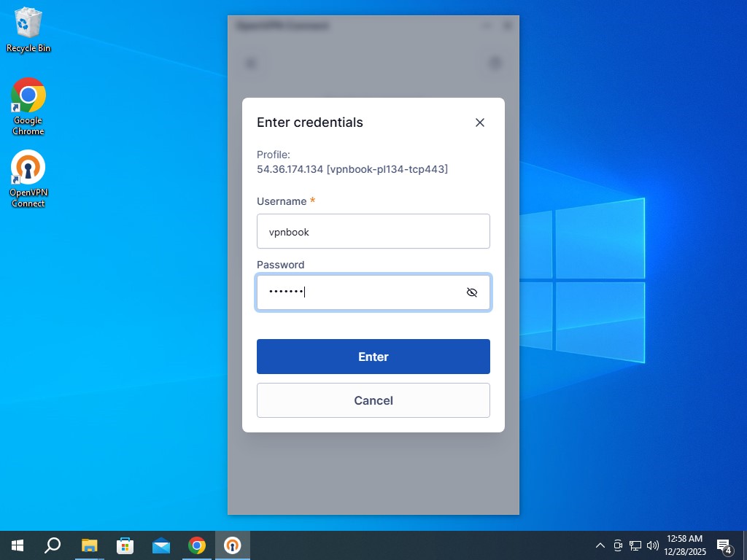Focus the Password input field
747x560 pixels.
pyautogui.click(x=357, y=292)
